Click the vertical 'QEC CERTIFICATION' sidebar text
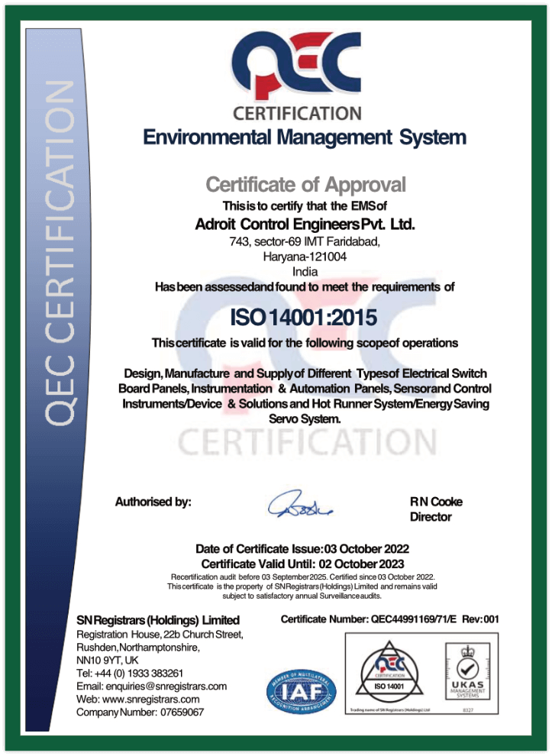This screenshot has width=552, height=756. point(60,253)
